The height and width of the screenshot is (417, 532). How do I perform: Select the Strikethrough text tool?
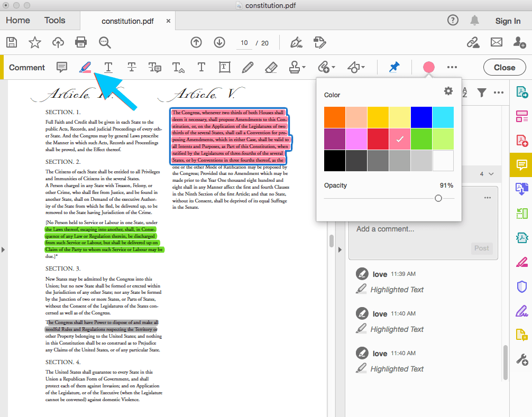coord(132,67)
